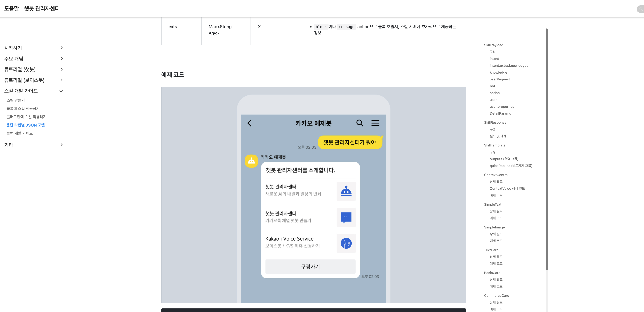This screenshot has width=644, height=312.
Task: Click the yellow bot avatar icon
Action: pyautogui.click(x=251, y=161)
